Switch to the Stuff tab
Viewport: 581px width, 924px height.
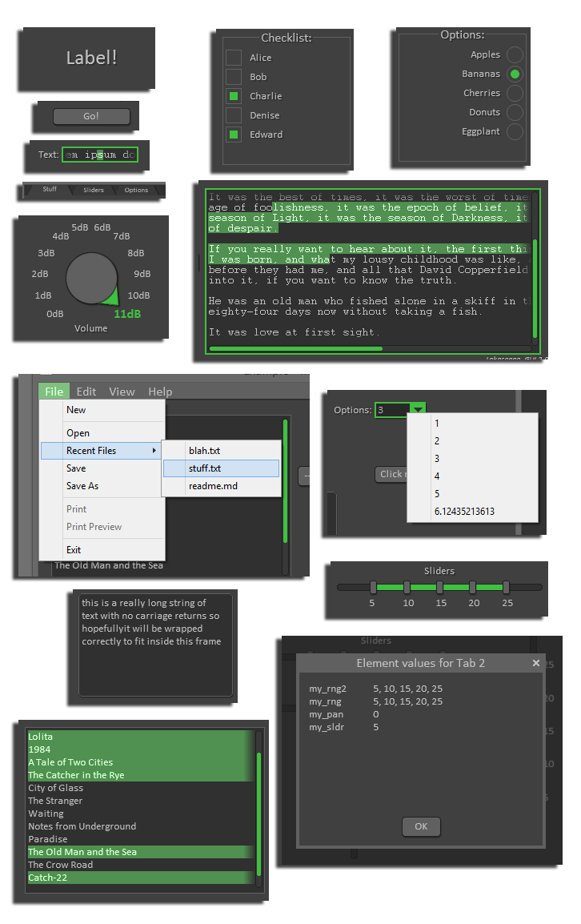pyautogui.click(x=50, y=189)
